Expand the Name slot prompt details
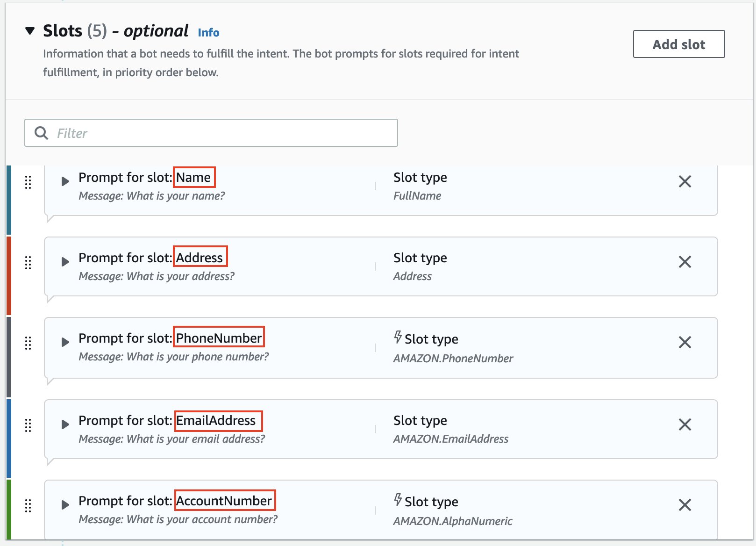 click(65, 181)
